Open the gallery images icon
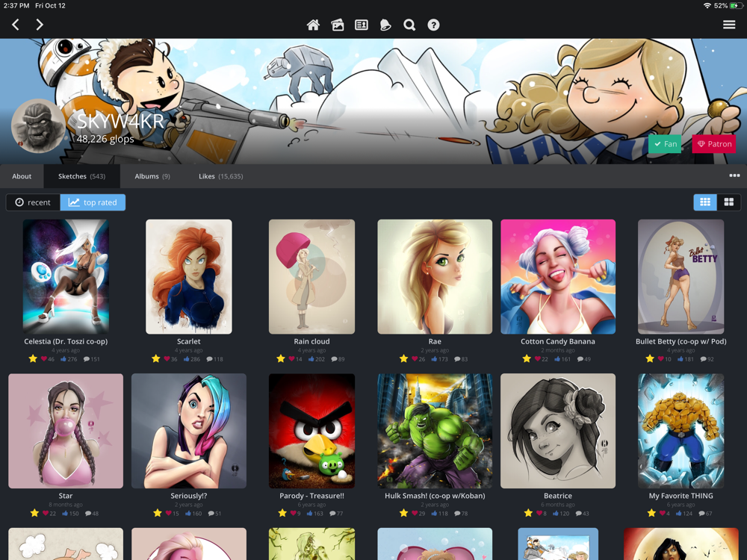 pyautogui.click(x=338, y=25)
